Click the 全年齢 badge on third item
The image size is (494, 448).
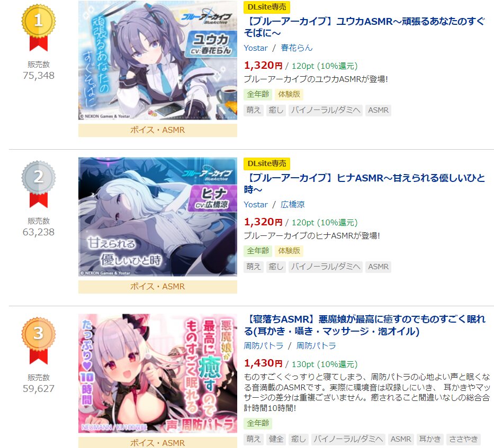tap(258, 423)
